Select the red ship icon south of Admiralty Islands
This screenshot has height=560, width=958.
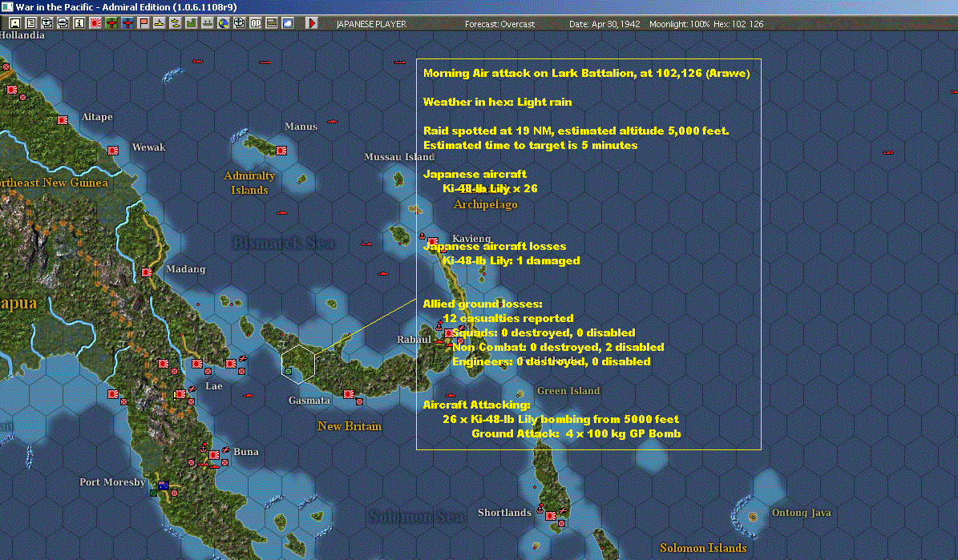(x=281, y=212)
